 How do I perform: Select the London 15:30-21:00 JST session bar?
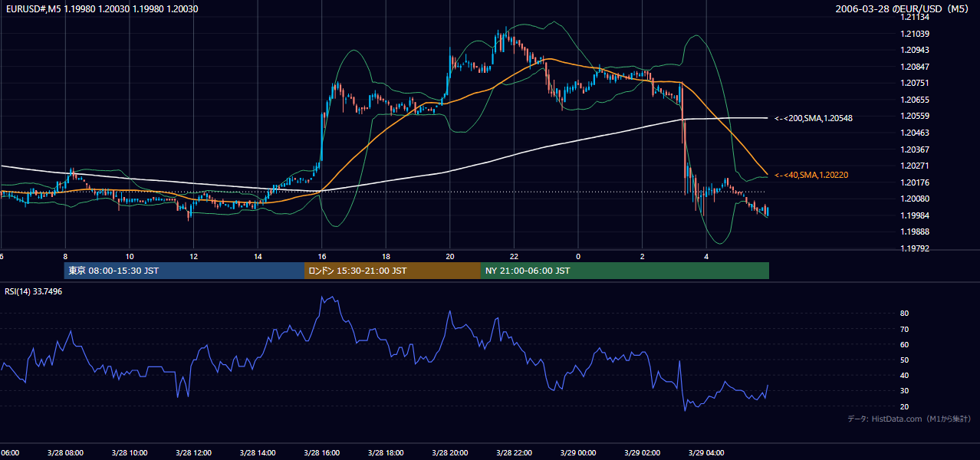pos(393,271)
